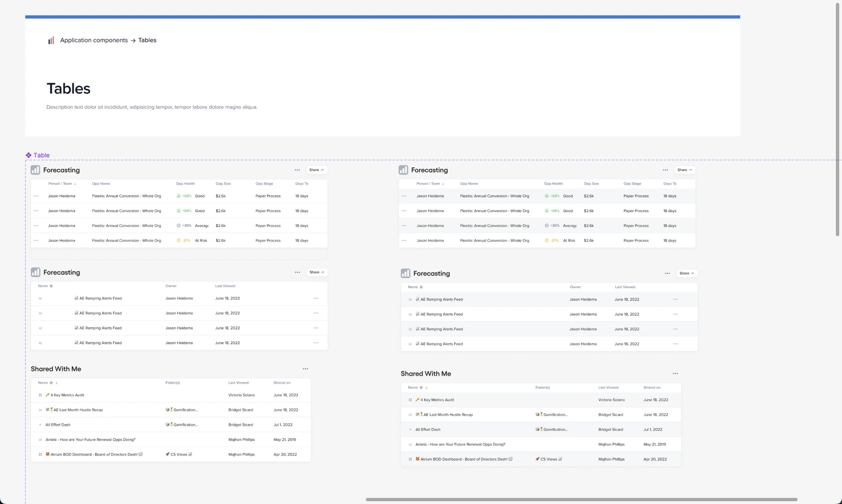The image size is (842, 504).
Task: Click the Forecasting chart icon of the lower-right table
Action: pos(405,273)
